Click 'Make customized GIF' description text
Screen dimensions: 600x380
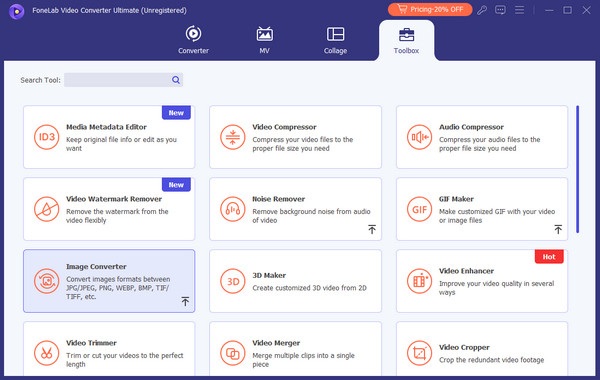click(497, 216)
